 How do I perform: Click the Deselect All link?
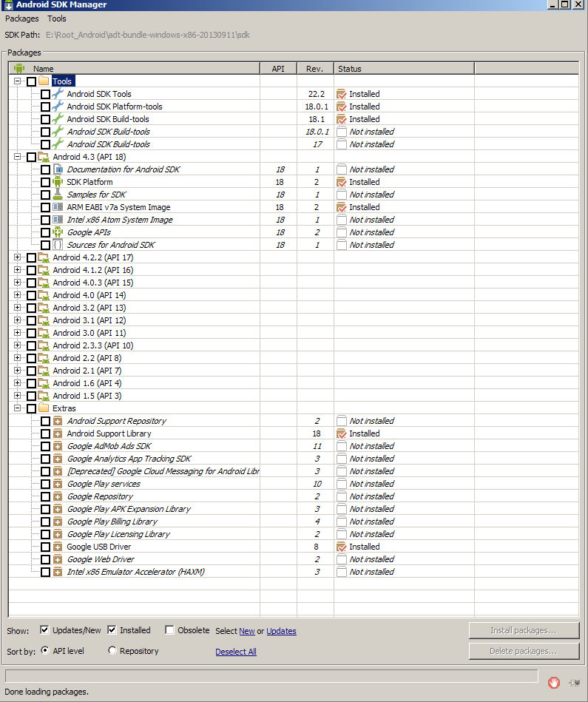(236, 652)
